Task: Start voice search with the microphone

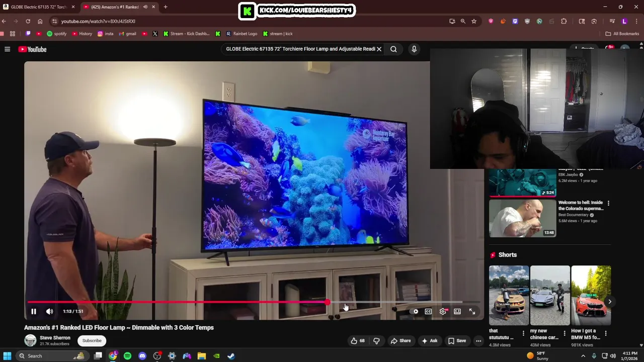Action: [x=414, y=49]
